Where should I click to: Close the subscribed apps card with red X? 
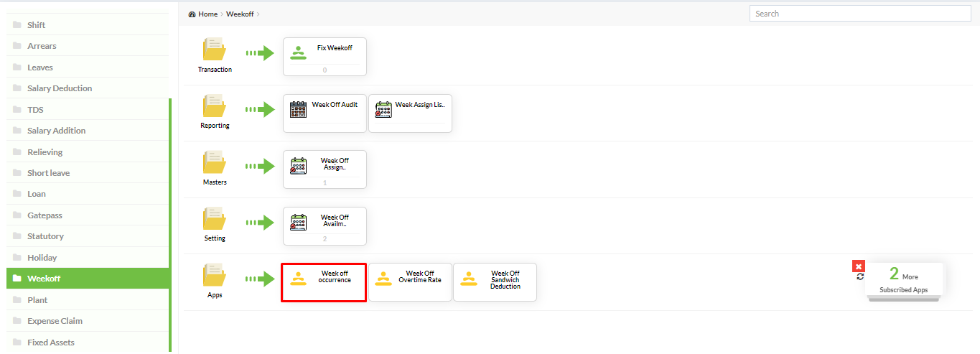point(859,266)
